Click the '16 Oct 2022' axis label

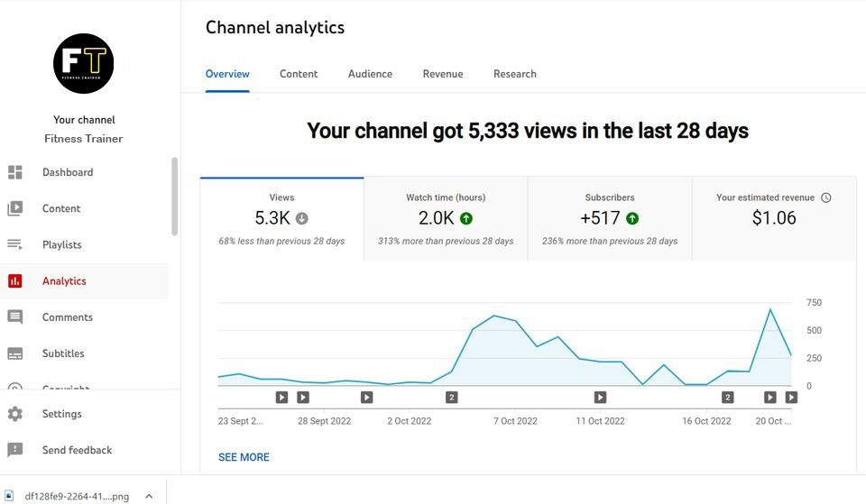(x=706, y=421)
